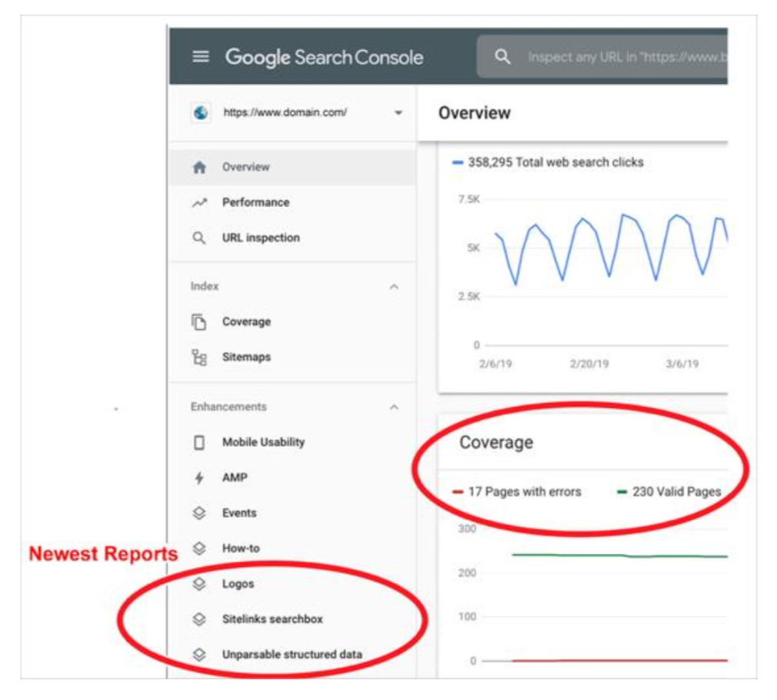
Task: Open the AMP enhancement report
Action: pos(293,478)
